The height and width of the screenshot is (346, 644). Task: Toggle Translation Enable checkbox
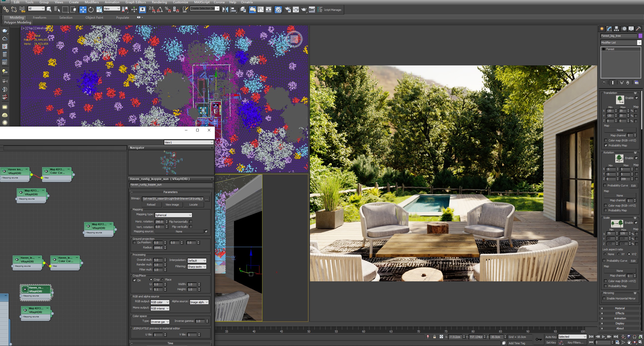pyautogui.click(x=636, y=98)
